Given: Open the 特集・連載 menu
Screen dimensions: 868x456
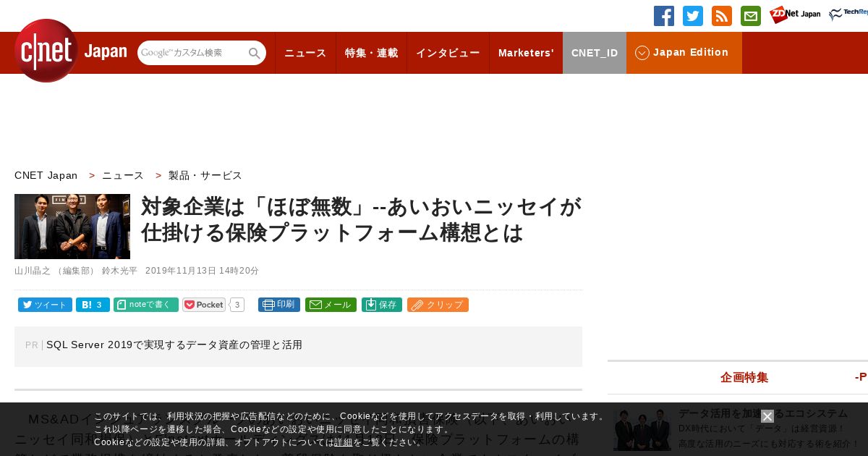Looking at the screenshot, I should [371, 53].
